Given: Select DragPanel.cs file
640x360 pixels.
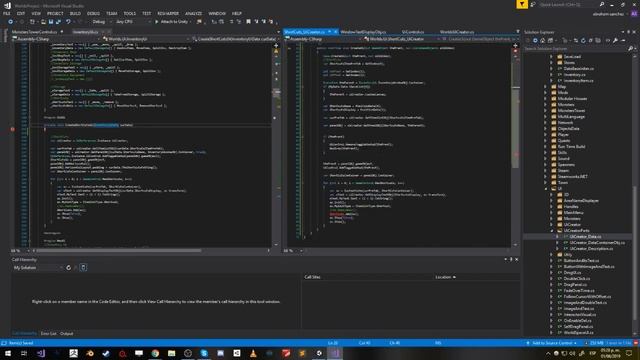Looking at the screenshot, I should pyautogui.click(x=575, y=284).
